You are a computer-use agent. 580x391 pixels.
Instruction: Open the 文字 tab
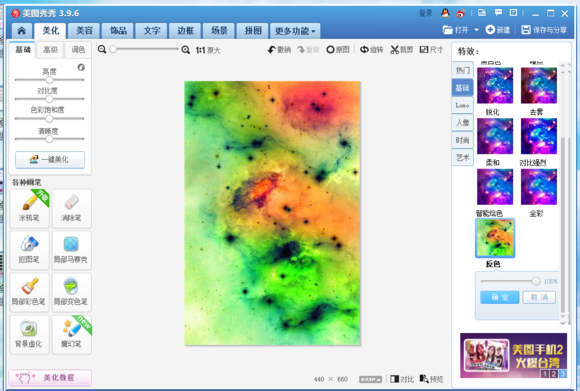[152, 31]
